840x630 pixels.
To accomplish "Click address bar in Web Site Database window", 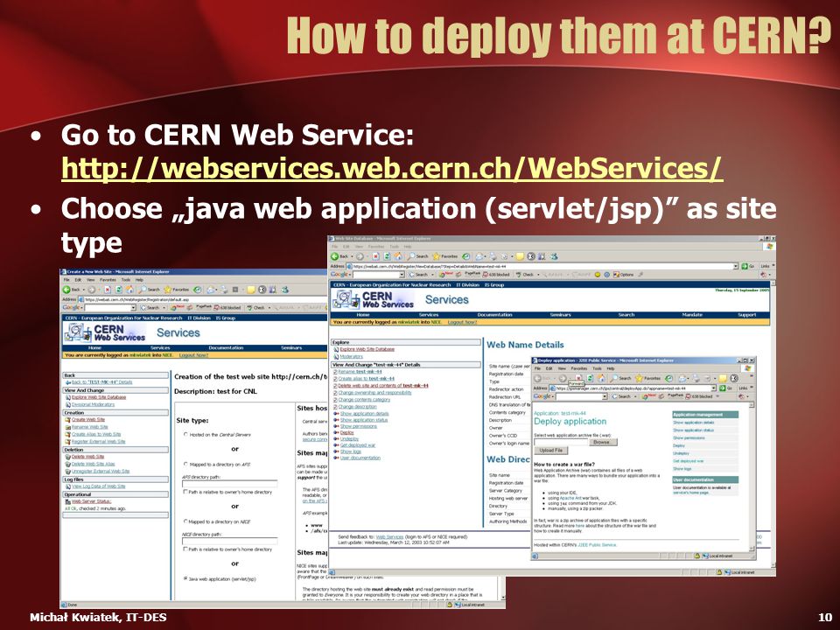I will (542, 266).
